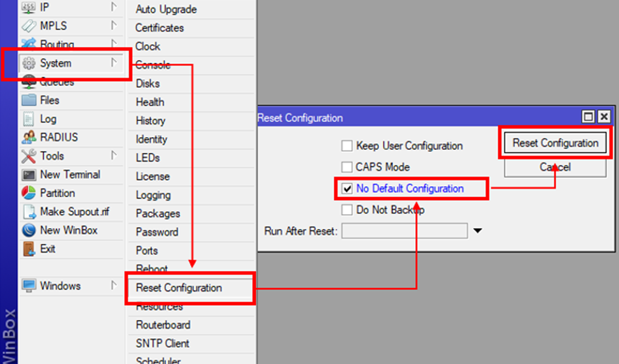Tick the Do Not Backup checkbox
Image resolution: width=619 pixels, height=364 pixels.
(347, 210)
